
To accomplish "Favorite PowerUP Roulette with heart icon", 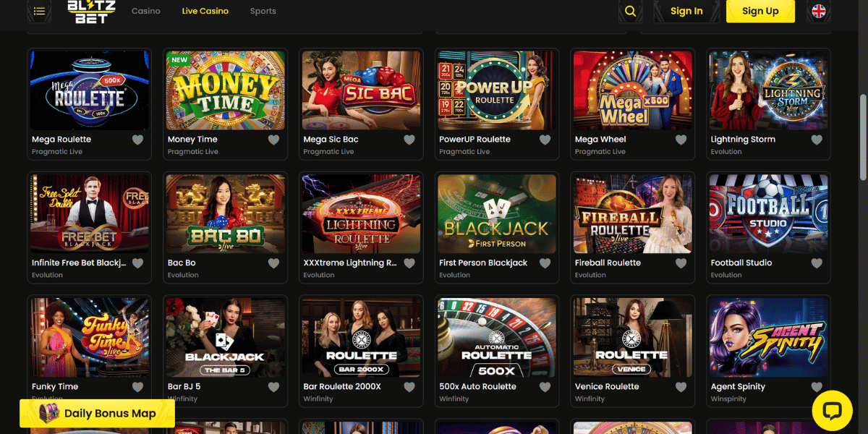I will click(x=545, y=140).
